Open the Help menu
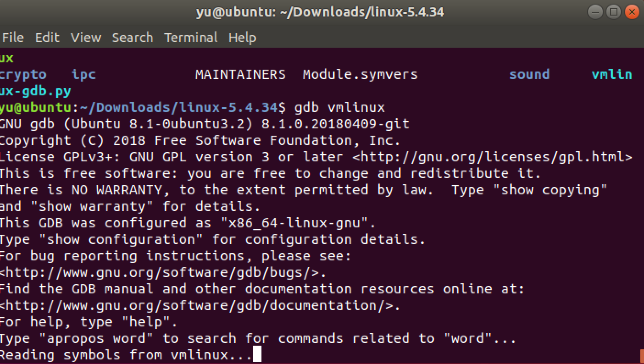644x364 pixels. [242, 38]
